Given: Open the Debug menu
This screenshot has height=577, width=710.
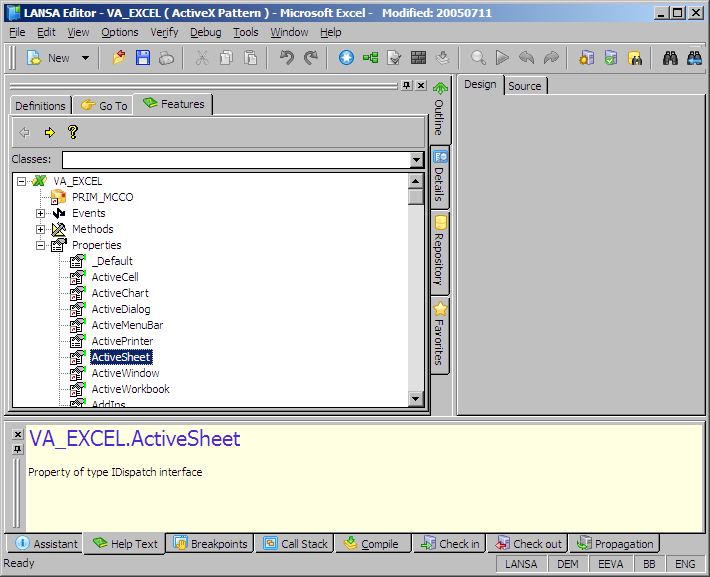Looking at the screenshot, I should [x=206, y=32].
